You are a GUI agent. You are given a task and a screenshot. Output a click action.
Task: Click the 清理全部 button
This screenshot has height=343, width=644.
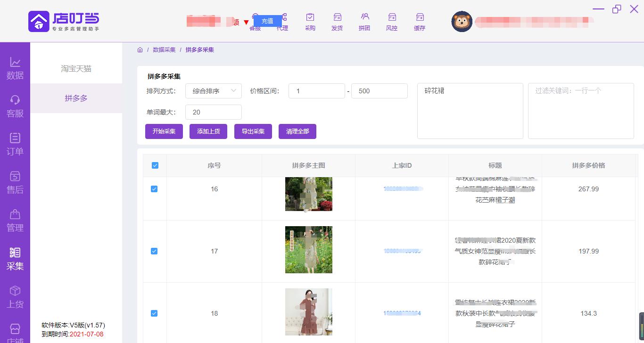(x=297, y=131)
